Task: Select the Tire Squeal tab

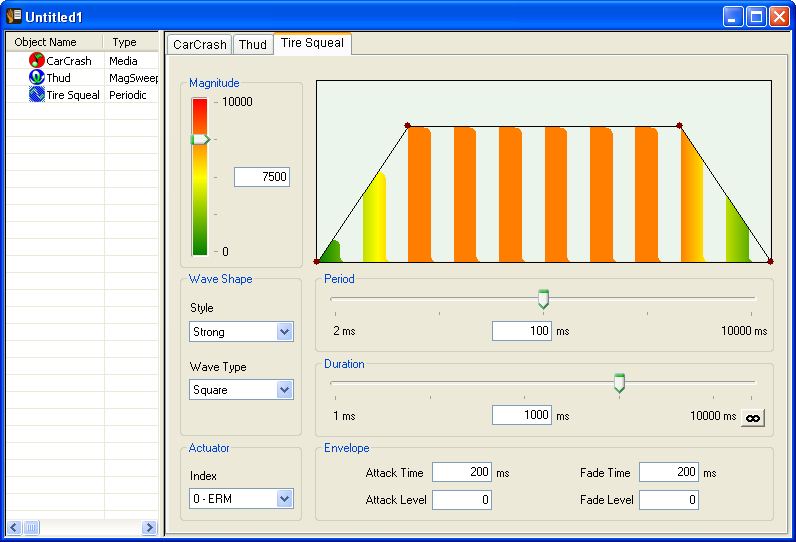Action: pyautogui.click(x=312, y=43)
